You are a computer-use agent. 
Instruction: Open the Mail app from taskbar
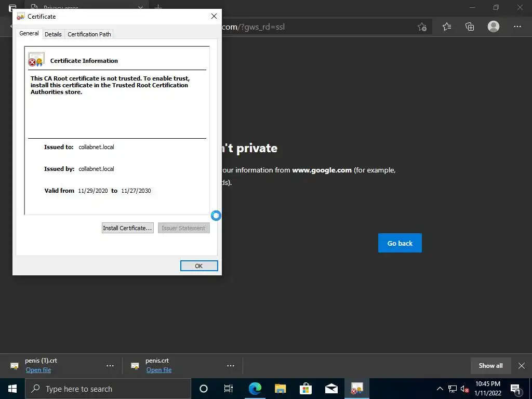(x=331, y=389)
